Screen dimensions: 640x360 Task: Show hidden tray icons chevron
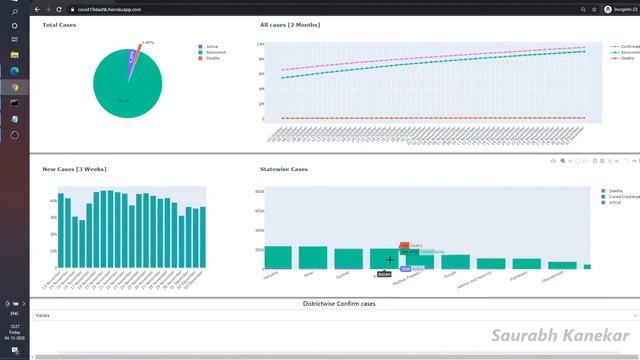click(x=24, y=304)
